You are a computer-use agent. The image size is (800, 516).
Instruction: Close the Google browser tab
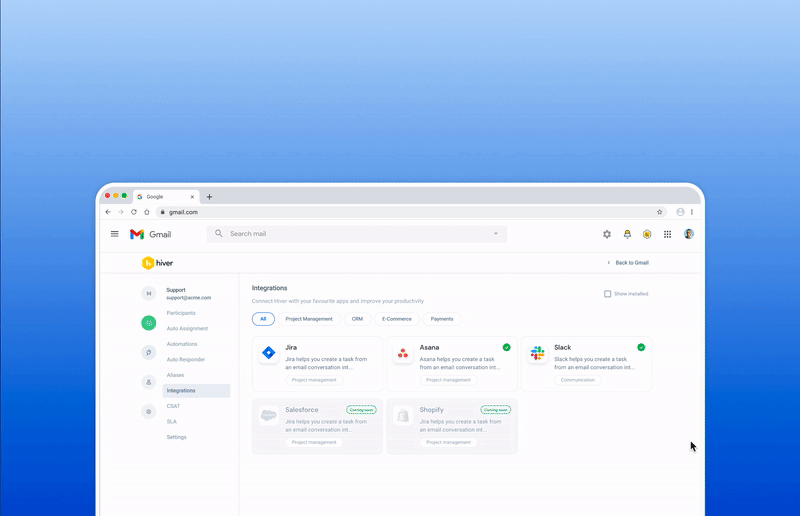(192, 196)
